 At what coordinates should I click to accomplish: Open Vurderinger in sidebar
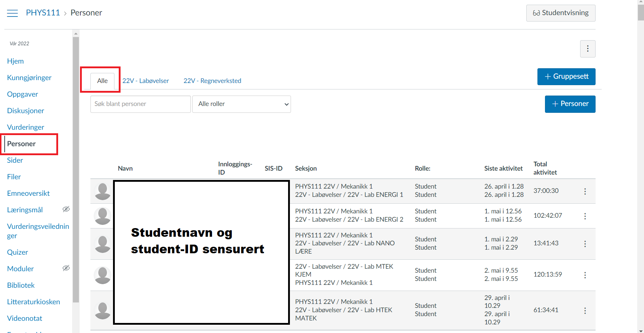(x=25, y=127)
